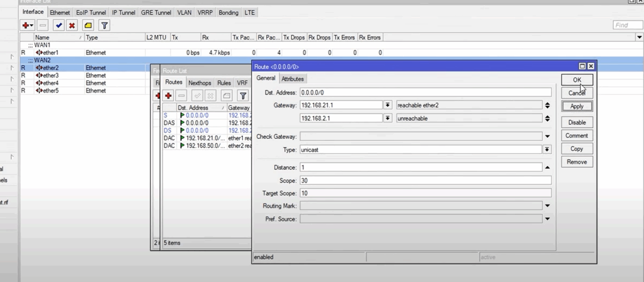
Task: Open the IP Tunnel tab
Action: point(123,13)
